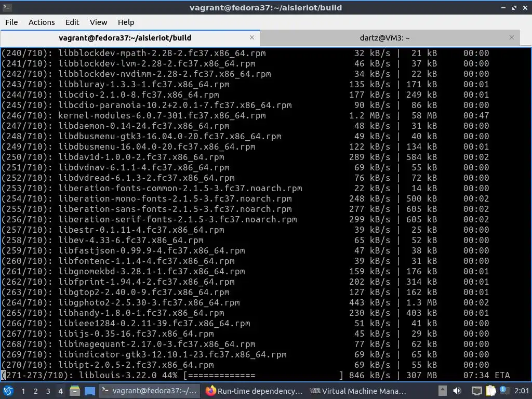
Task: Activate the terminal taskbar entry
Action: click(x=149, y=391)
